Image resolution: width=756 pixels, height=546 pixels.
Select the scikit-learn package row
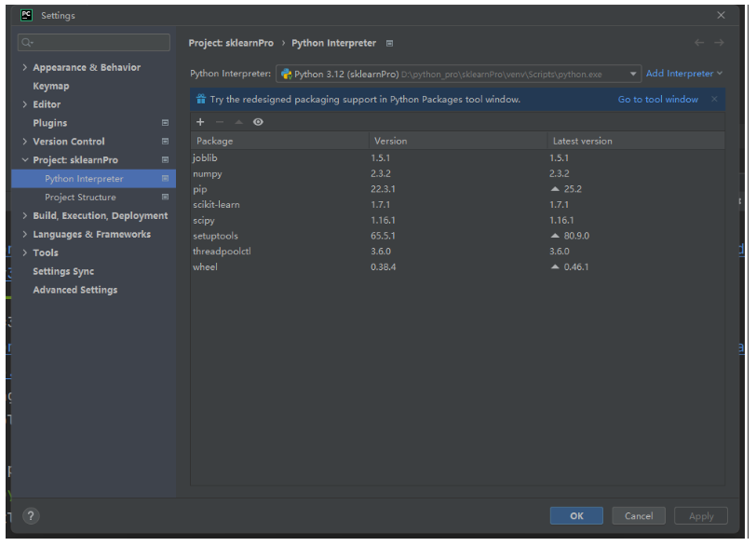tap(457, 204)
